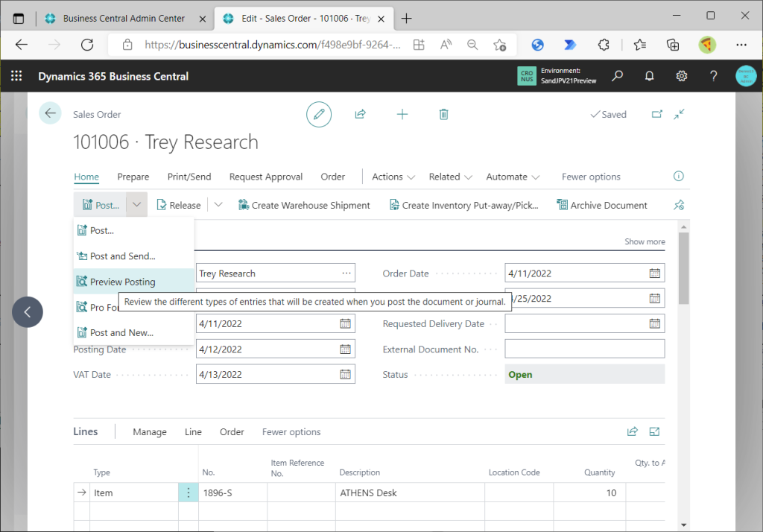The height and width of the screenshot is (532, 763).
Task: Select Preview Posting menu entry
Action: [134, 282]
